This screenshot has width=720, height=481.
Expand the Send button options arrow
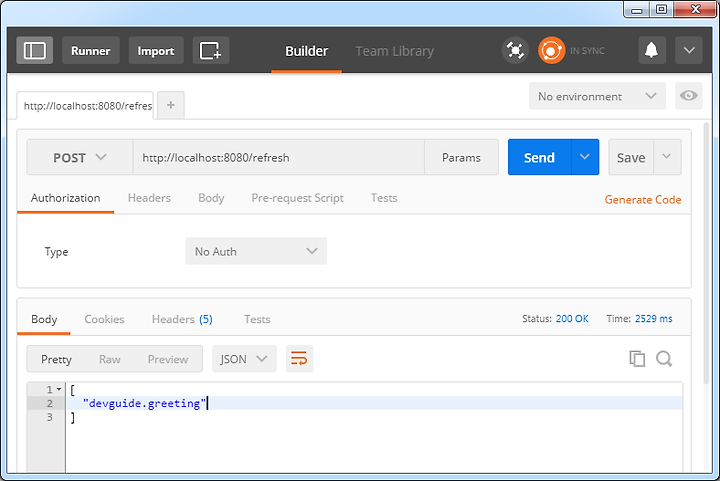tap(585, 157)
